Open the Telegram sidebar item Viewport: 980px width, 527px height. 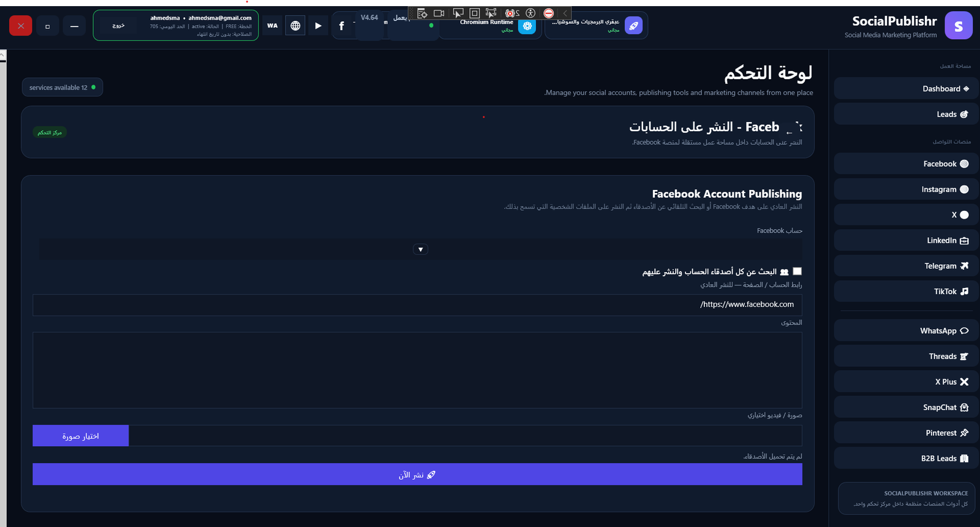coord(906,266)
